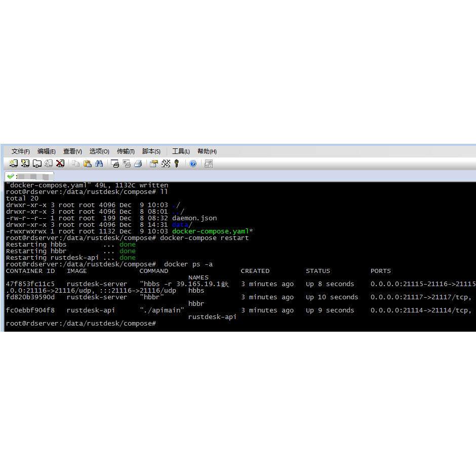Viewport: 476px width, 476px height.
Task: Click container ID 'fc0ebbf904f8'
Action: tap(30, 310)
